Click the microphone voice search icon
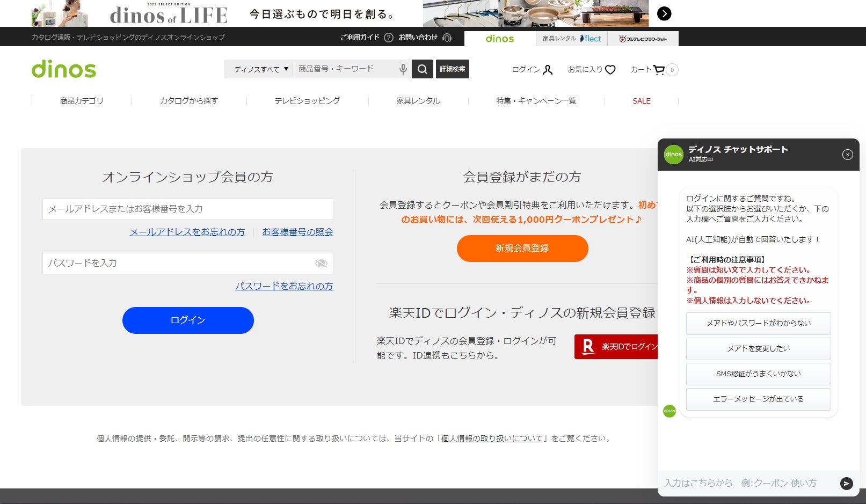The image size is (866, 504). [x=403, y=69]
